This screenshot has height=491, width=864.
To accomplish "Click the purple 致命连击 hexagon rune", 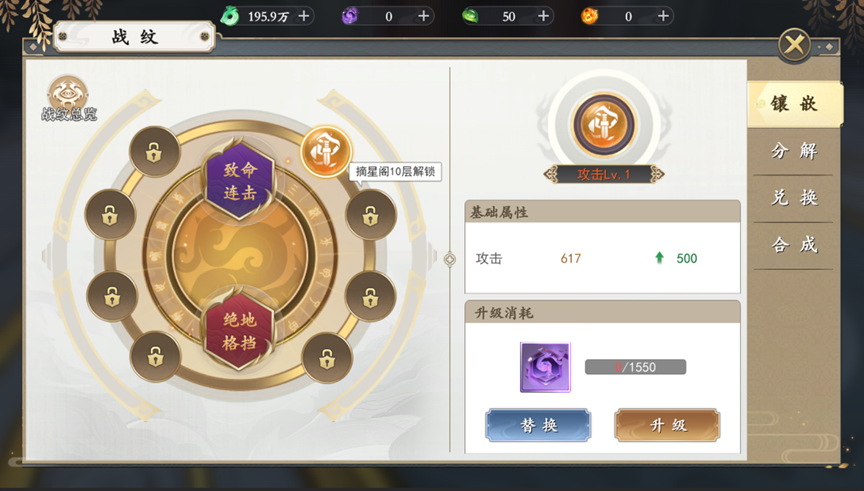I will pyautogui.click(x=240, y=180).
